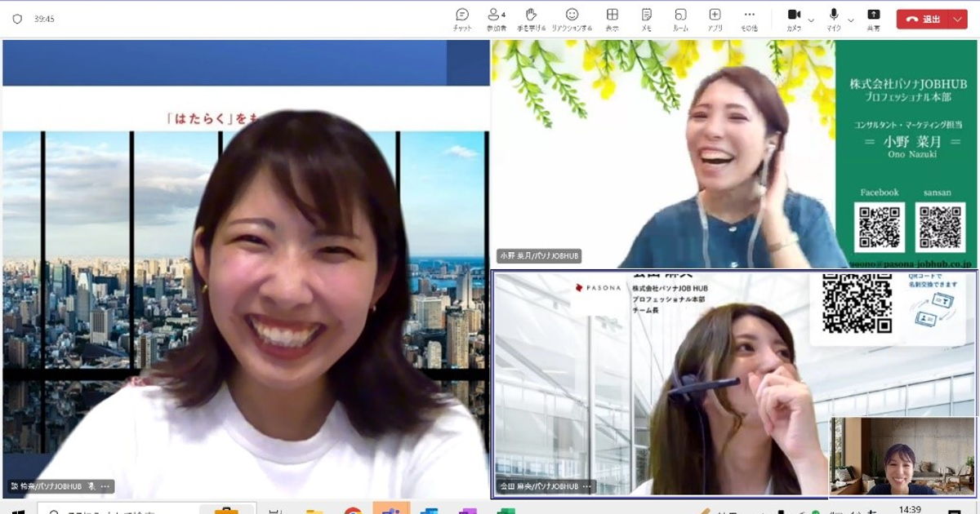Click the 裕奈/パソナJOBHUB name label

(x=47, y=486)
